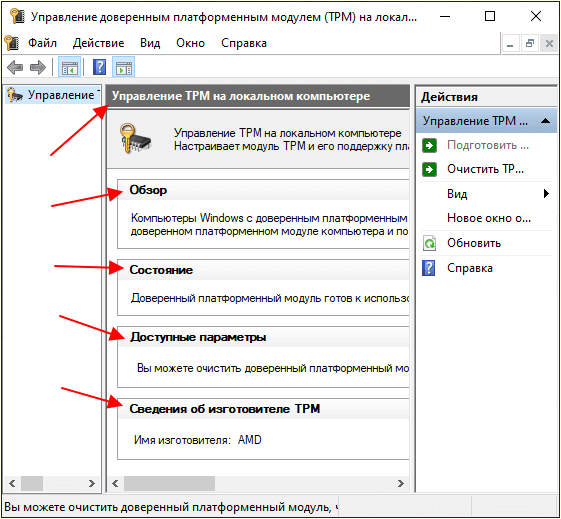Open the Действие menu
The width and height of the screenshot is (561, 519).
pyautogui.click(x=98, y=43)
